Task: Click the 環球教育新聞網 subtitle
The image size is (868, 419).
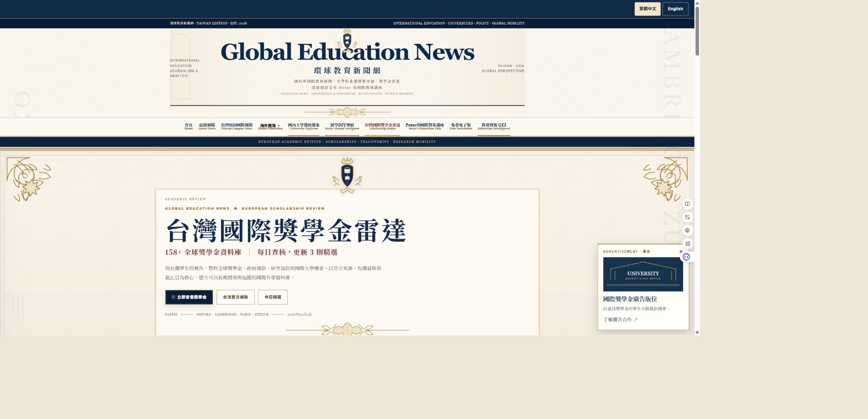Action: point(347,71)
